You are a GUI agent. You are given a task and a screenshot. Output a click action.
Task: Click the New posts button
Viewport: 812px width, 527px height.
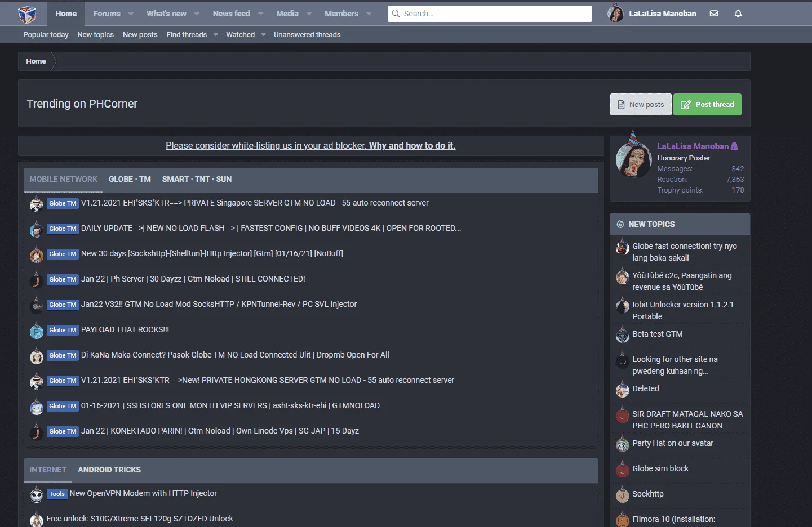641,105
